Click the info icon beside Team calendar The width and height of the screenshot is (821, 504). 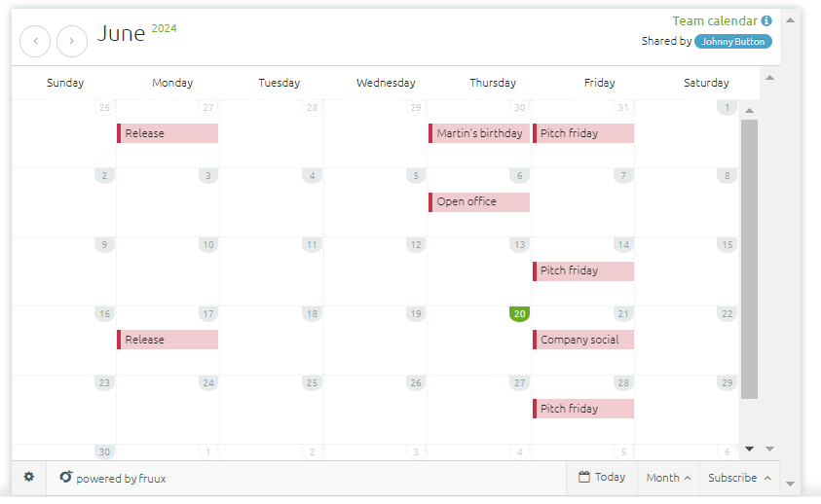[766, 20]
